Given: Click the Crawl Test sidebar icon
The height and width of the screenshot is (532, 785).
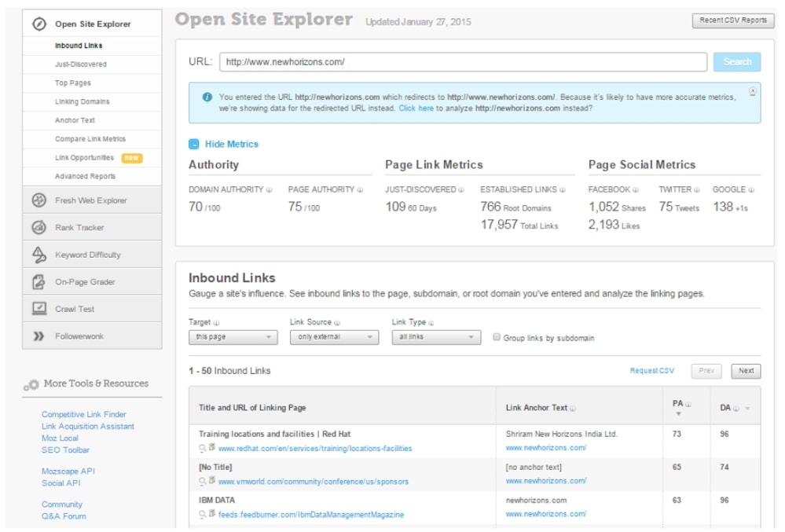Looking at the screenshot, I should (39, 309).
